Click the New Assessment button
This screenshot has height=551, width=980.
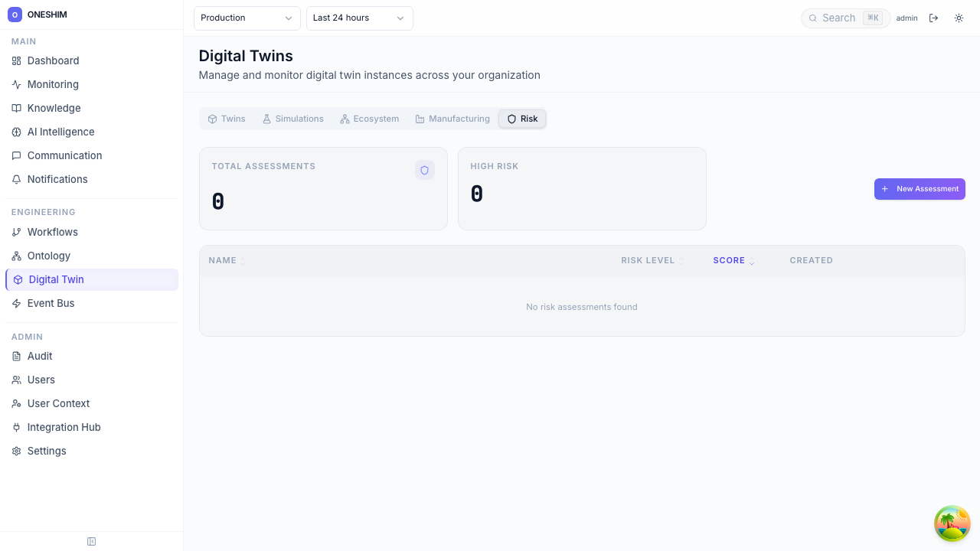[x=920, y=189]
